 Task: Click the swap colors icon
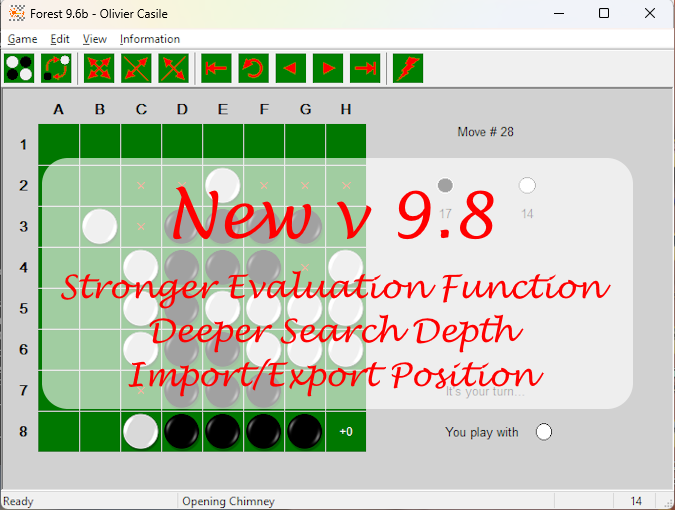tap(56, 68)
